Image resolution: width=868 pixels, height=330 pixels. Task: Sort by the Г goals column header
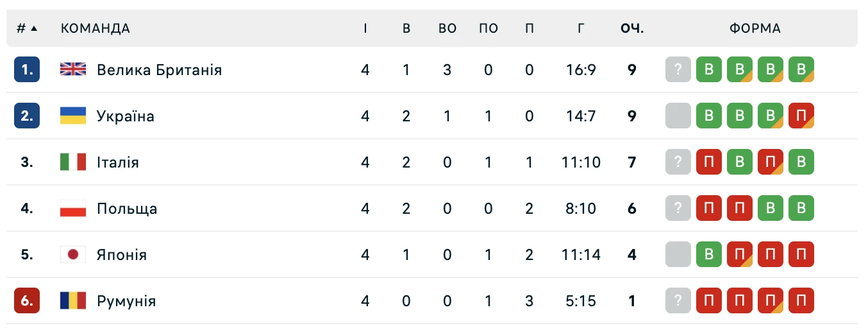(x=581, y=28)
